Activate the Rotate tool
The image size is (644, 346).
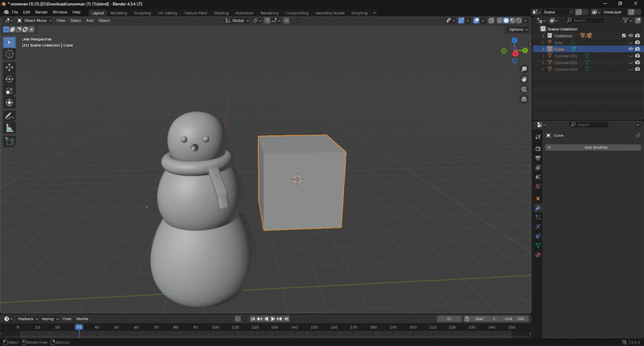click(9, 79)
